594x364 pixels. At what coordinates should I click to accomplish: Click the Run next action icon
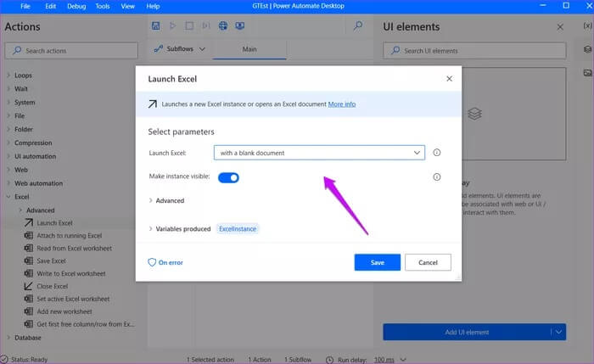[x=205, y=25]
